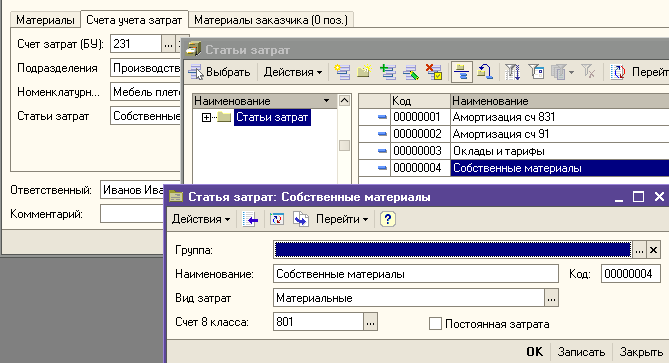Open the filter history icon
Viewport: 669px width, 363px height.
point(558,72)
